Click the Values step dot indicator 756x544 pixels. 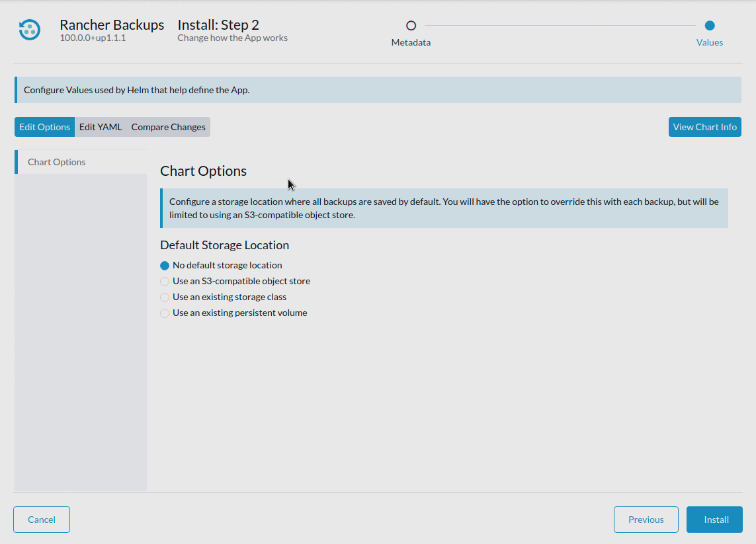tap(709, 25)
